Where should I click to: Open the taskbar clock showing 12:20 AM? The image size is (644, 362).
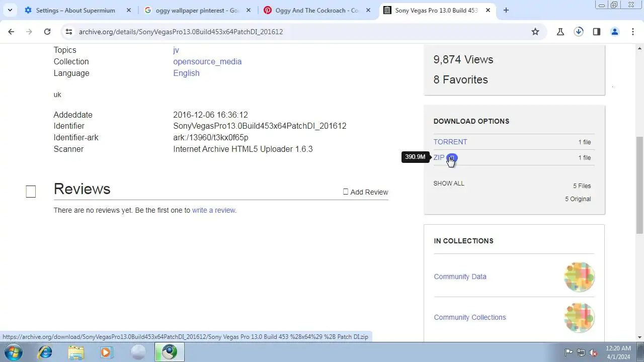pos(618,352)
